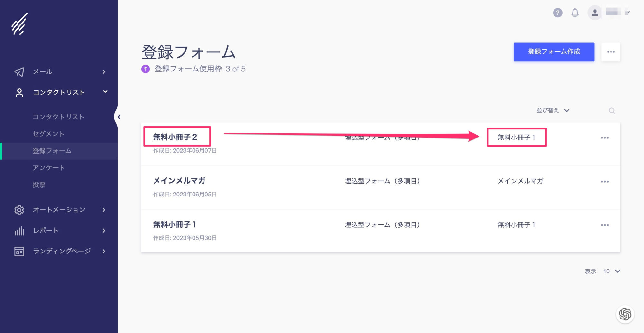Open メール main menu label
The image size is (644, 333).
[x=43, y=72]
